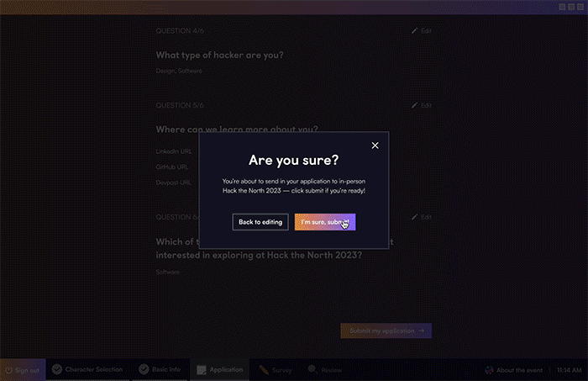The image size is (588, 381).
Task: Confirm with I'm sure, submit! button
Action: 325,222
